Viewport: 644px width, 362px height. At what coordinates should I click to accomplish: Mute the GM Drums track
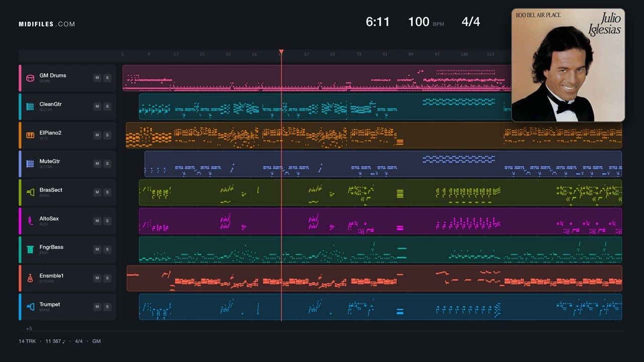click(x=97, y=78)
